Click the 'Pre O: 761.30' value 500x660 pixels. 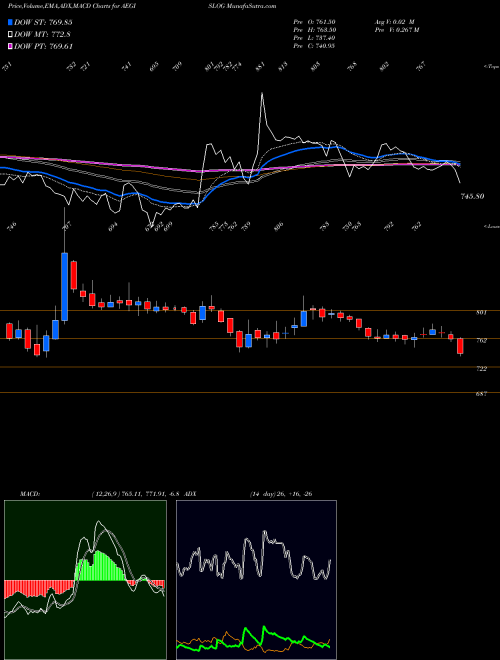coord(314,21)
